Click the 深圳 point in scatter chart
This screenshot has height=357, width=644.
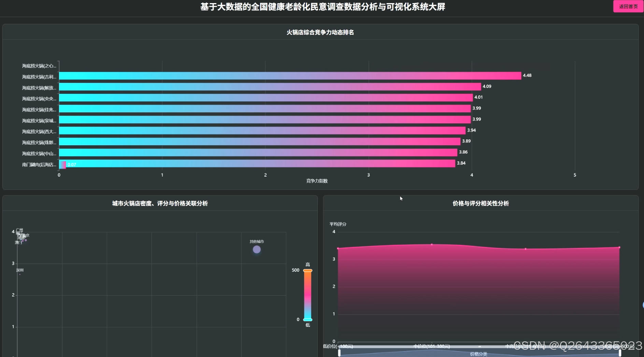click(20, 274)
